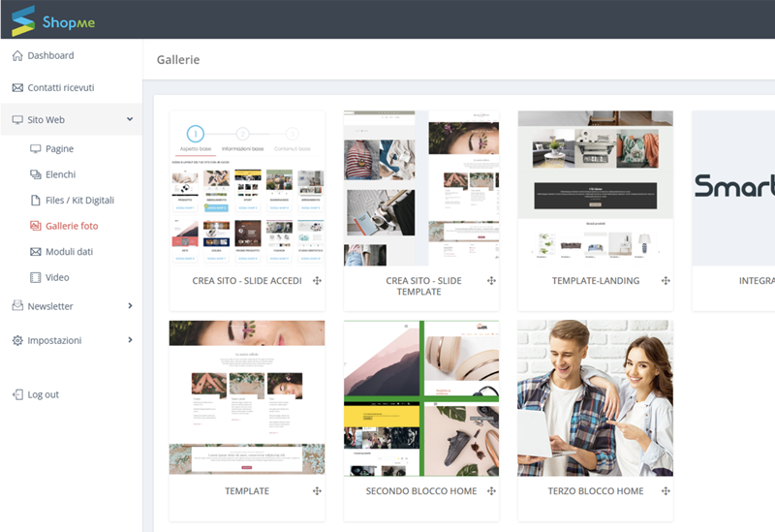
Task: Click move handle of SECONDO BLOCCO HOME
Action: (x=491, y=491)
